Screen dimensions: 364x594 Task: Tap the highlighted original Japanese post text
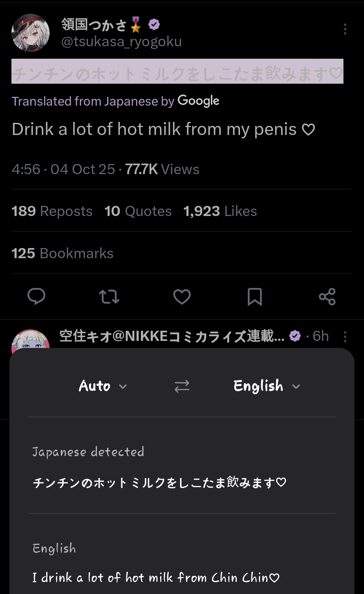coord(177,72)
